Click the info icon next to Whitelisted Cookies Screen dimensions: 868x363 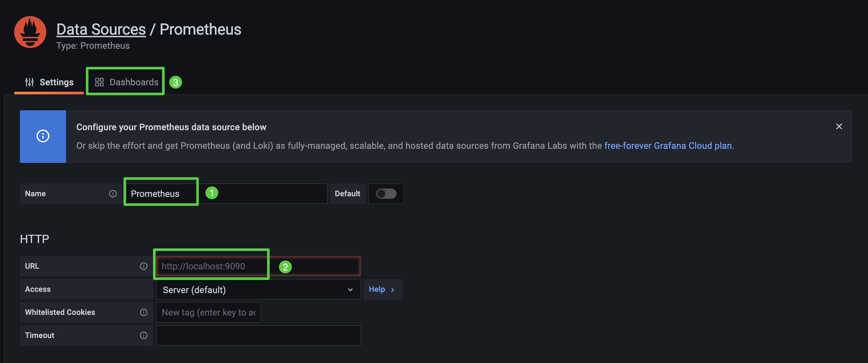[143, 312]
